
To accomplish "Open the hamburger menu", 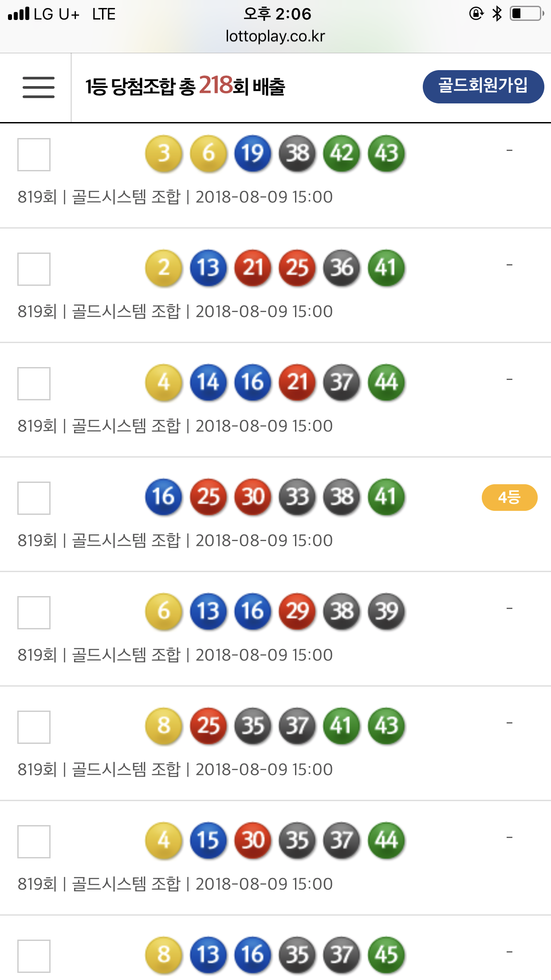I will (x=39, y=87).
